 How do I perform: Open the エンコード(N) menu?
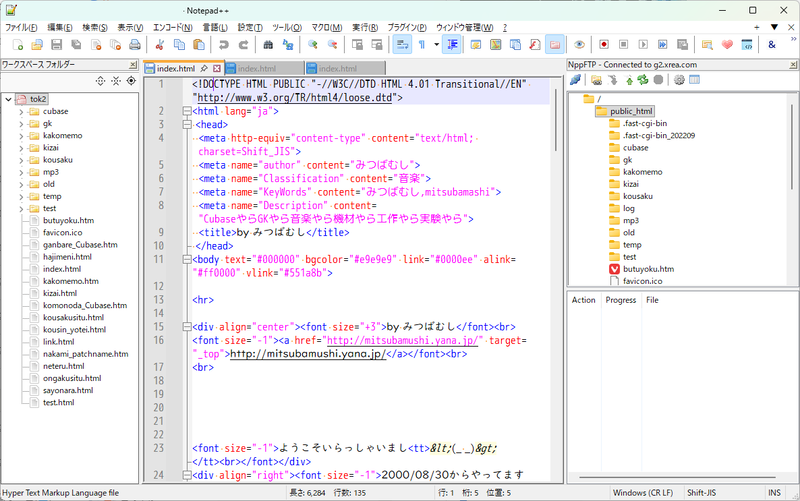pos(172,28)
